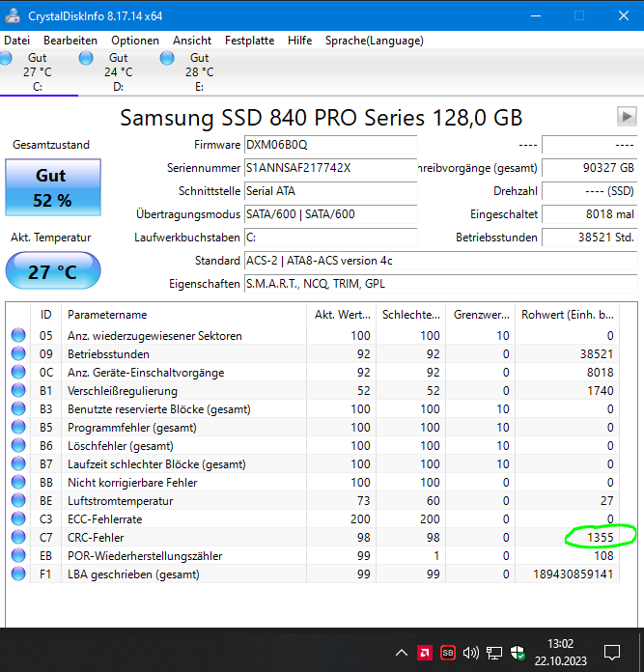The image size is (644, 672).
Task: Show hidden tray icons chevron
Action: (x=402, y=653)
